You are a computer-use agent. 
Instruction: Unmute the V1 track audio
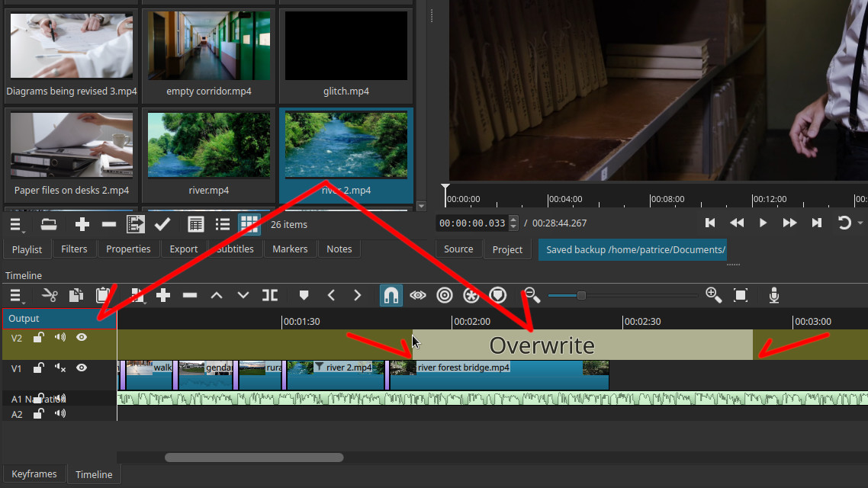click(60, 368)
